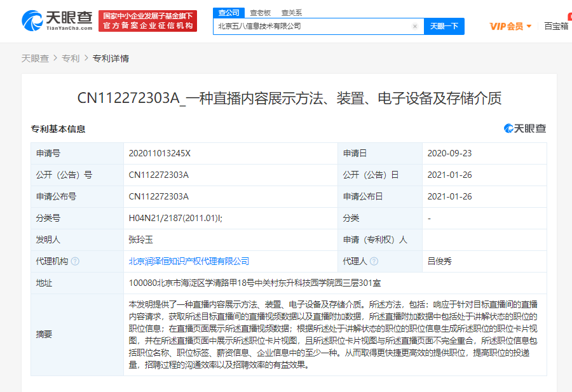
Task: Click the 申请日 label cell
Action: pos(380,153)
